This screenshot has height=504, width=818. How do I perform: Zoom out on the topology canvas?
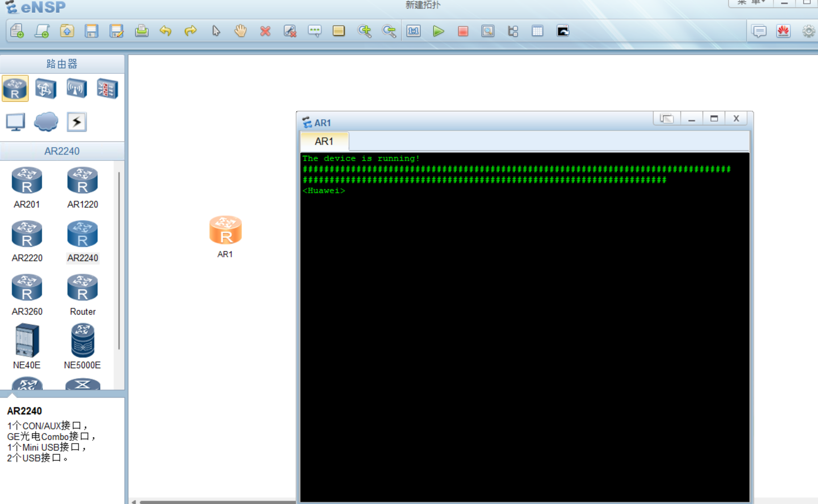tap(389, 31)
